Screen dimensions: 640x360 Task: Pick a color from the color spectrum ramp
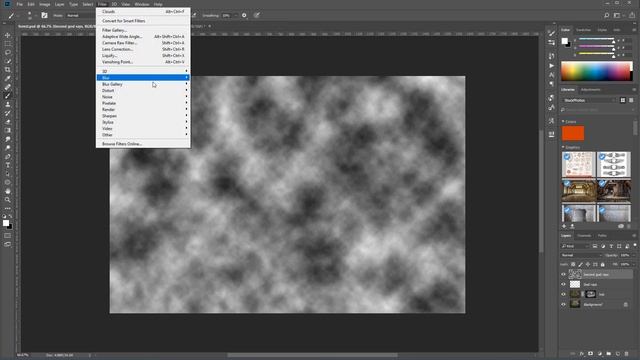[596, 71]
